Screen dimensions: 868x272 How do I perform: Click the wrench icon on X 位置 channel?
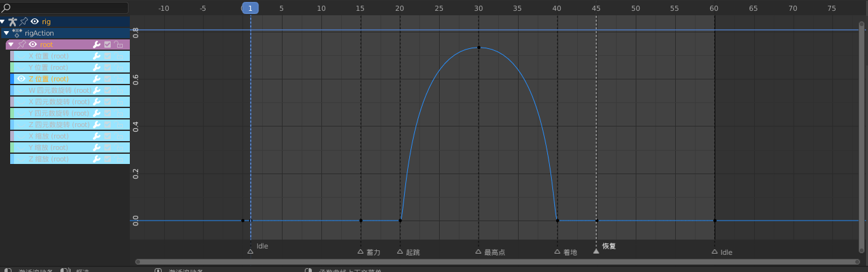click(97, 56)
